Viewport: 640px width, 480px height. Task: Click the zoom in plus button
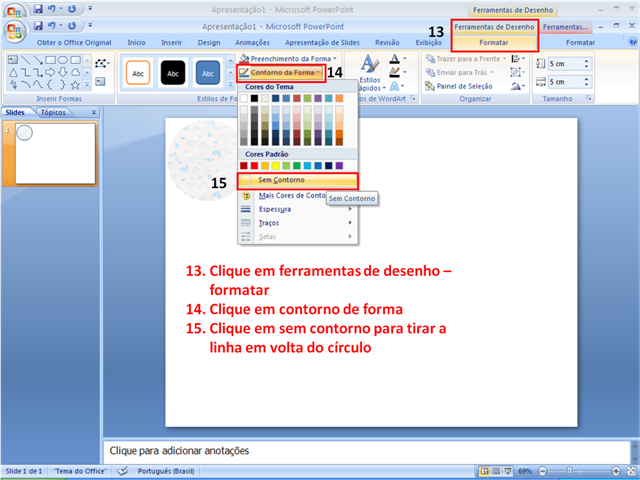[616, 471]
